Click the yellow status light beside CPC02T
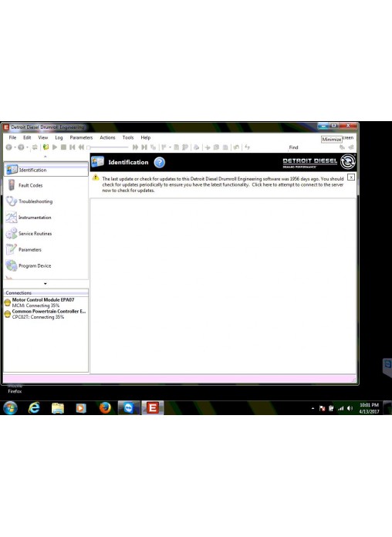Viewport: 392px width, 537px height. 8,314
